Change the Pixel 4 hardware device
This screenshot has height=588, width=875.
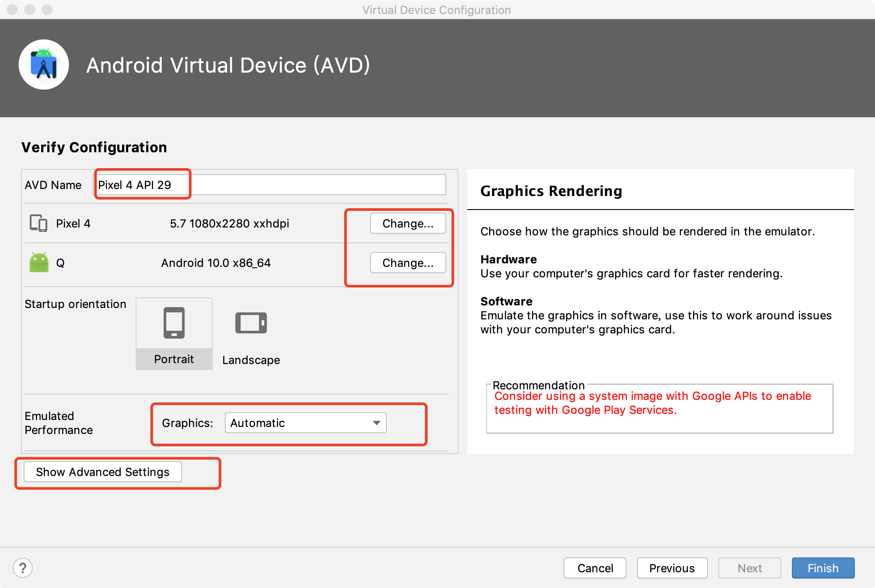tap(408, 223)
